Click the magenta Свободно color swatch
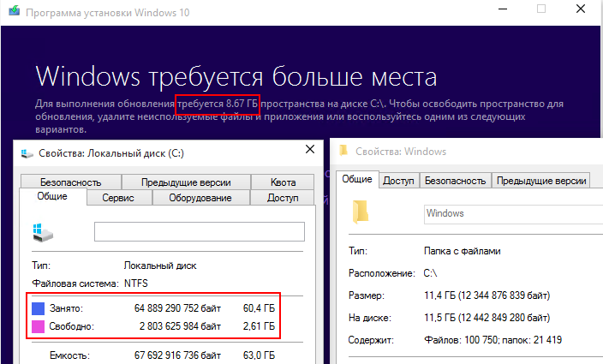The image size is (603, 364). 38,326
